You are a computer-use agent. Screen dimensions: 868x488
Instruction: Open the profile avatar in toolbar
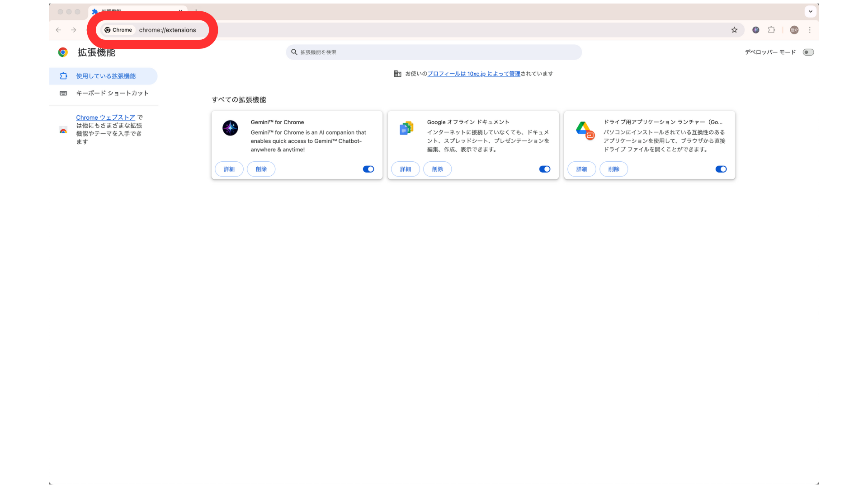tap(794, 30)
